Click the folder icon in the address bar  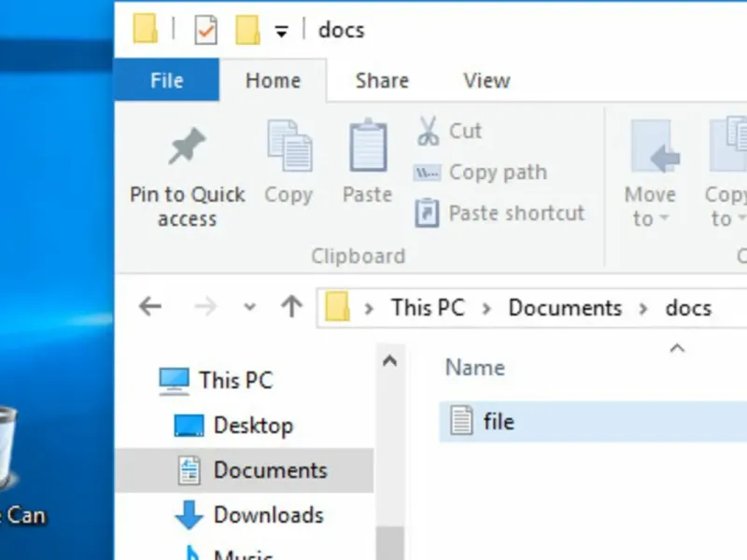pyautogui.click(x=337, y=307)
